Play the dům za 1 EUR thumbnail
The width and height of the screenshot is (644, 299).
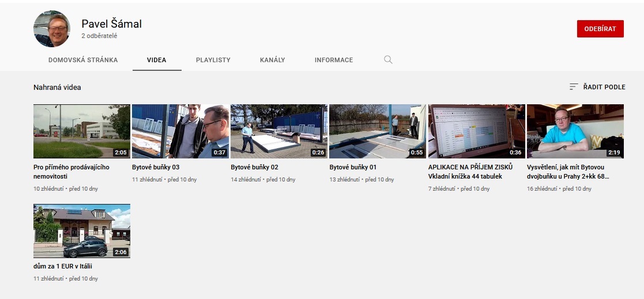[x=82, y=231]
